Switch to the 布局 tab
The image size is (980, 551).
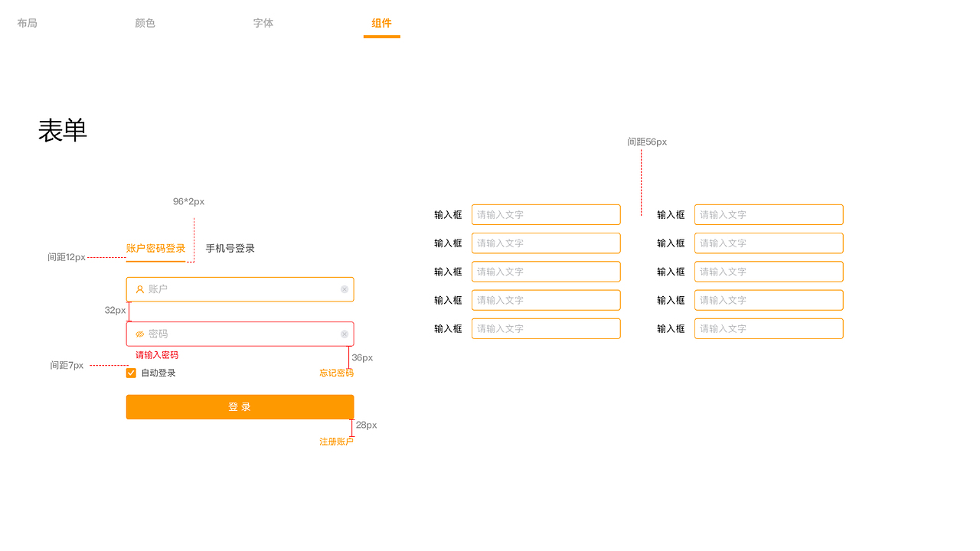click(27, 23)
